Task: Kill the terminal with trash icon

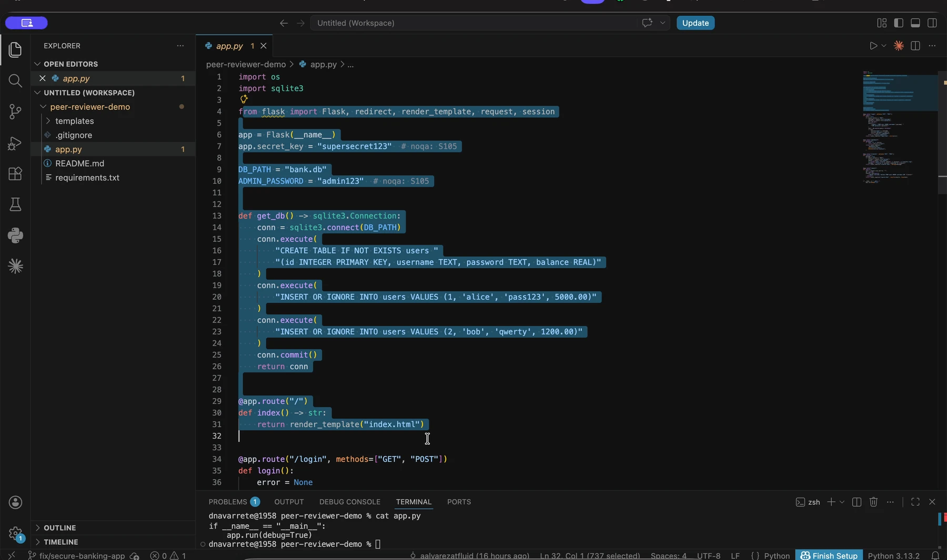Action: (873, 502)
